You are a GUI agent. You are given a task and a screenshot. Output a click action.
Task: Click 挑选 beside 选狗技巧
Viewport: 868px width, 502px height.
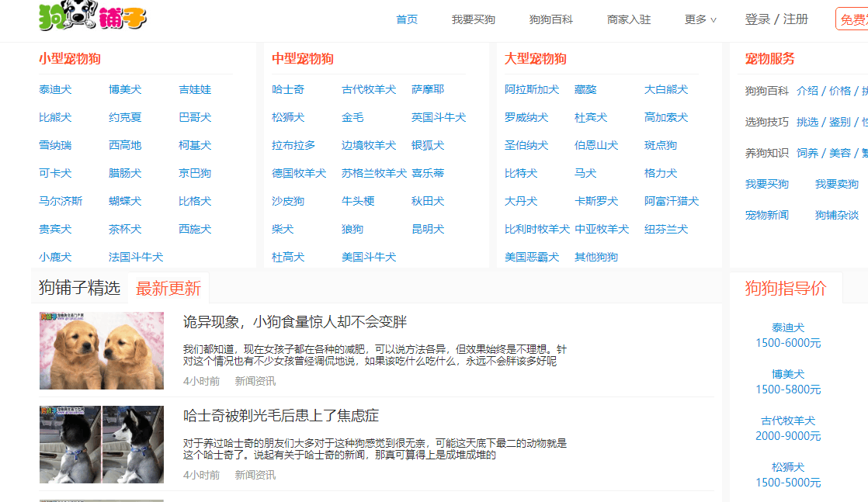click(x=807, y=122)
